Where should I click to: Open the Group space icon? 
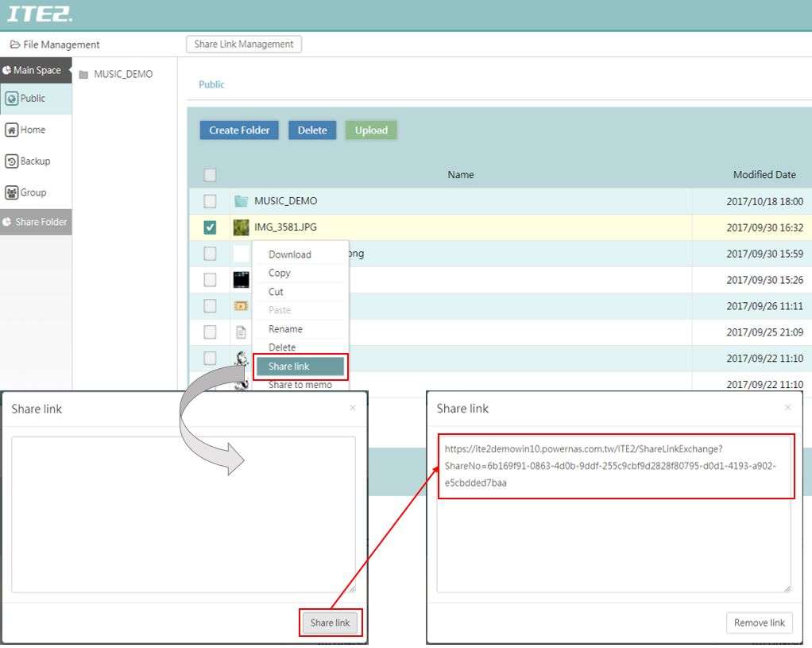(x=12, y=192)
